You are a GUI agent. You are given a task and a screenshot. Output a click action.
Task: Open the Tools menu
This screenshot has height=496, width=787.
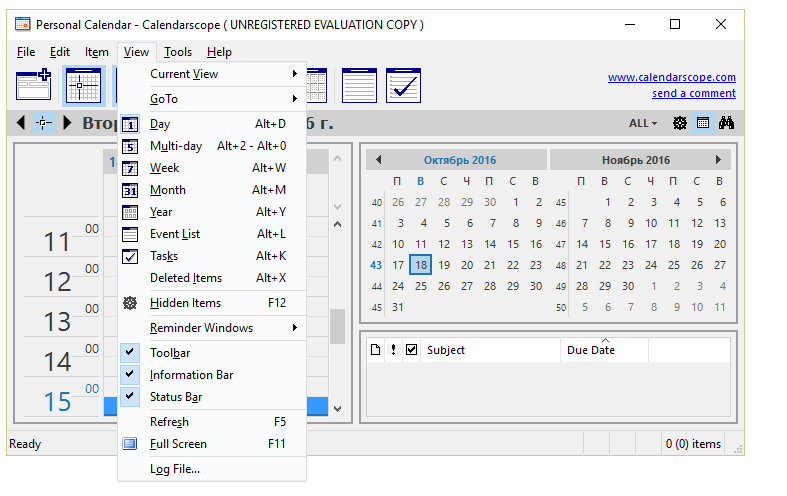coord(178,52)
